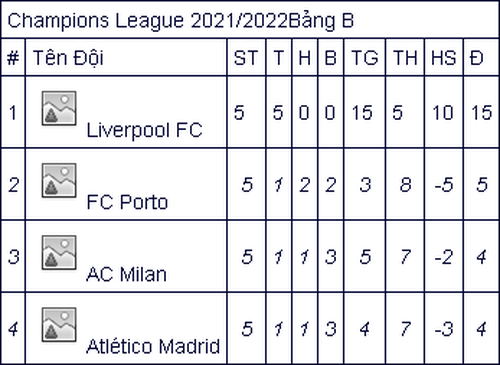Image resolution: width=500 pixels, height=365 pixels.
Task: Click the AC Milan logo placeholder image
Action: 59,253
